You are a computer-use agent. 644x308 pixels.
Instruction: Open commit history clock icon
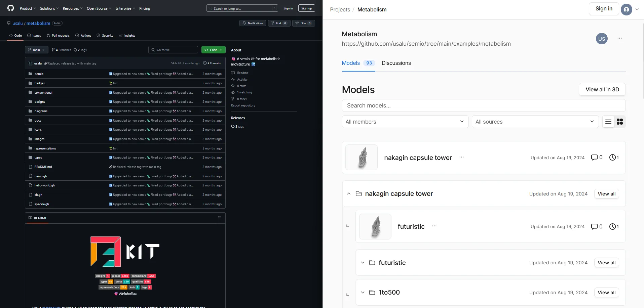pos(205,63)
